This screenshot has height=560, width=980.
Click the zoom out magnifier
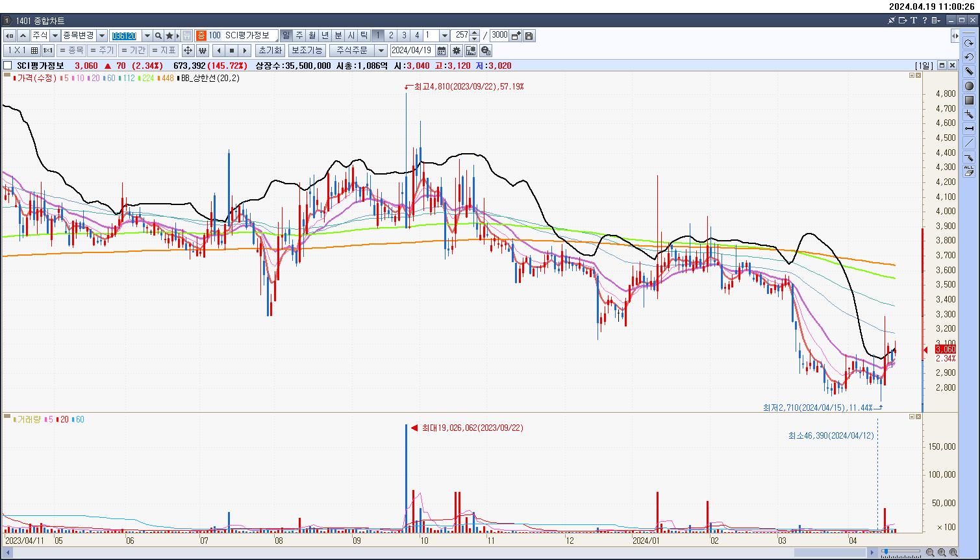pos(930,552)
